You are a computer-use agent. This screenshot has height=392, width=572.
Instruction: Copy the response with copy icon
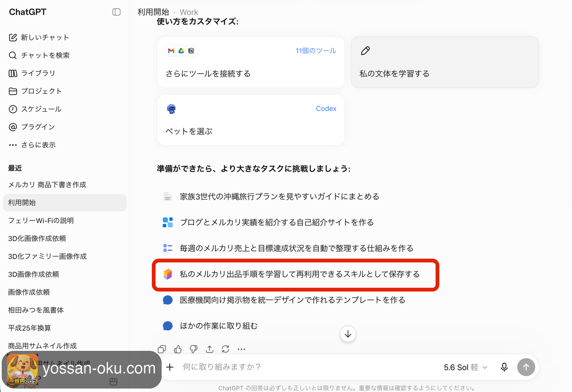pyautogui.click(x=162, y=349)
